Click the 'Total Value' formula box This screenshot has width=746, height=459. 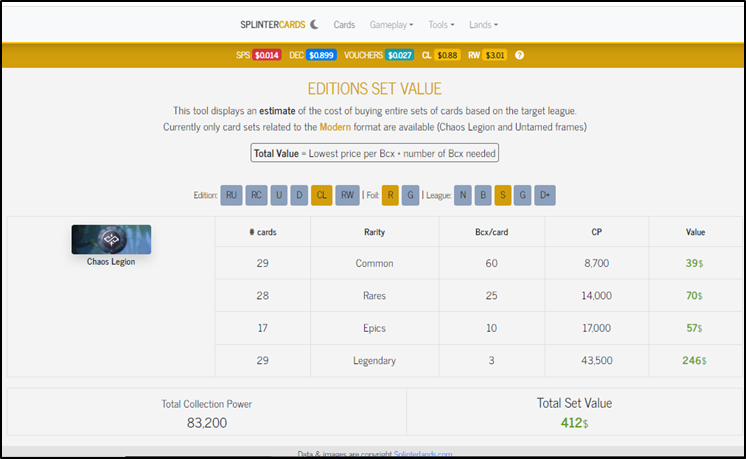click(x=375, y=153)
